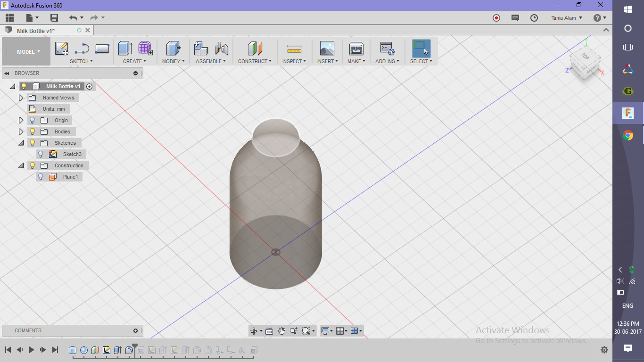Click the cylinder feature in timeline
644x362 pixels.
[x=73, y=350]
